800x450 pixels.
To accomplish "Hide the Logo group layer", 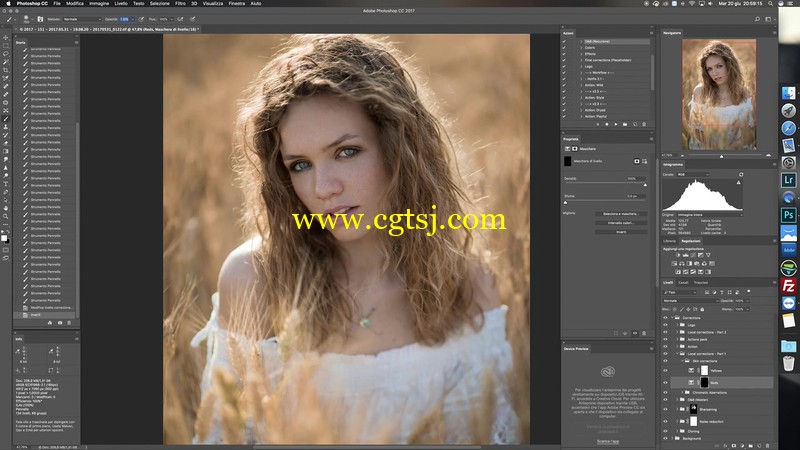I will coord(665,324).
